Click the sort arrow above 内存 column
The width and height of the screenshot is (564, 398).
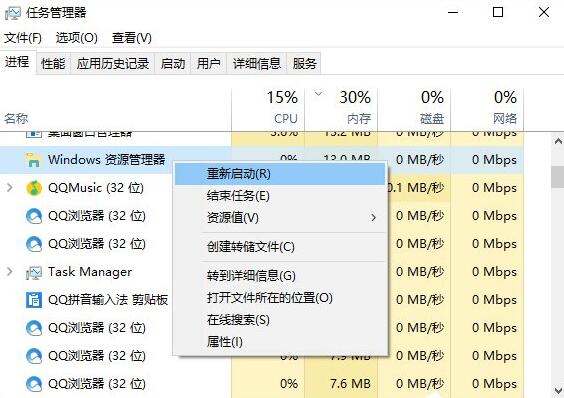(x=318, y=94)
